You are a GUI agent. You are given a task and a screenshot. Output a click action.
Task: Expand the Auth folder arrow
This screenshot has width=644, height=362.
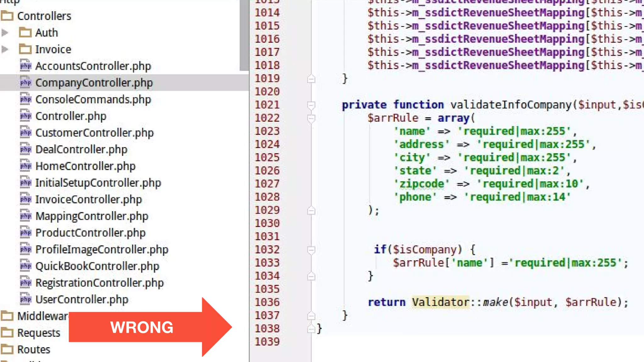(x=5, y=32)
